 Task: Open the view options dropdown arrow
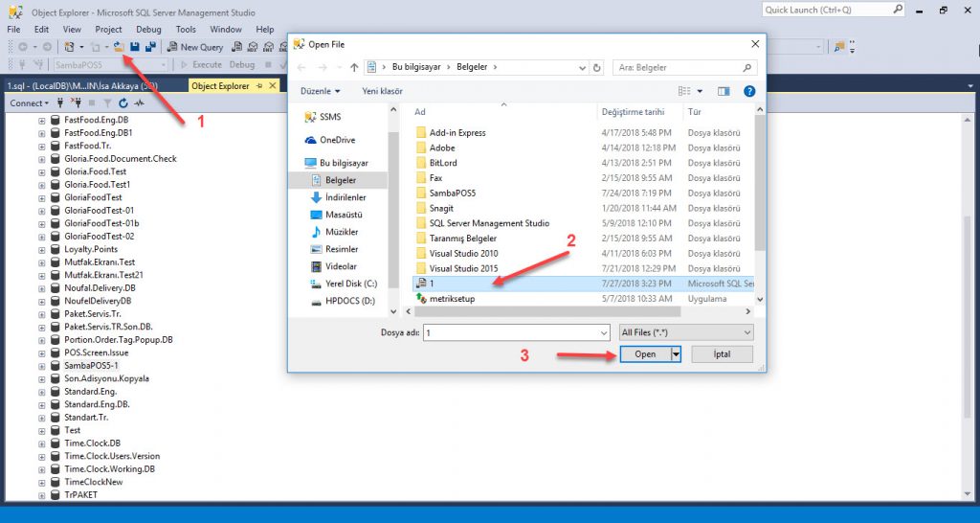700,91
